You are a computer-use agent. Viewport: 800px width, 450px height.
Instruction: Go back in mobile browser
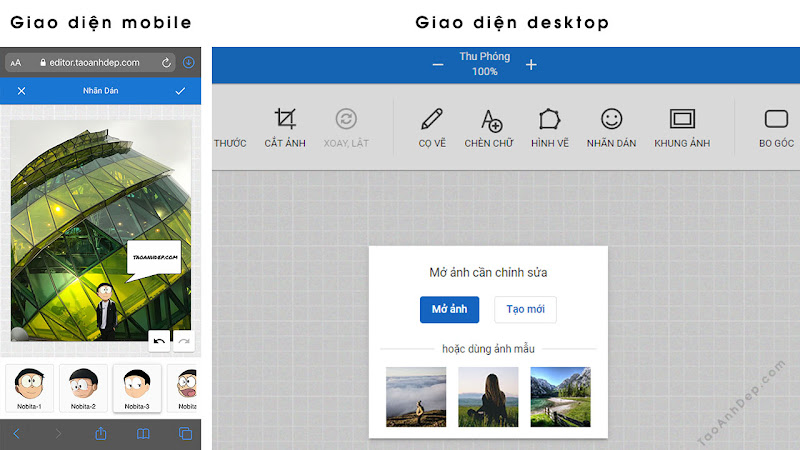(16, 434)
